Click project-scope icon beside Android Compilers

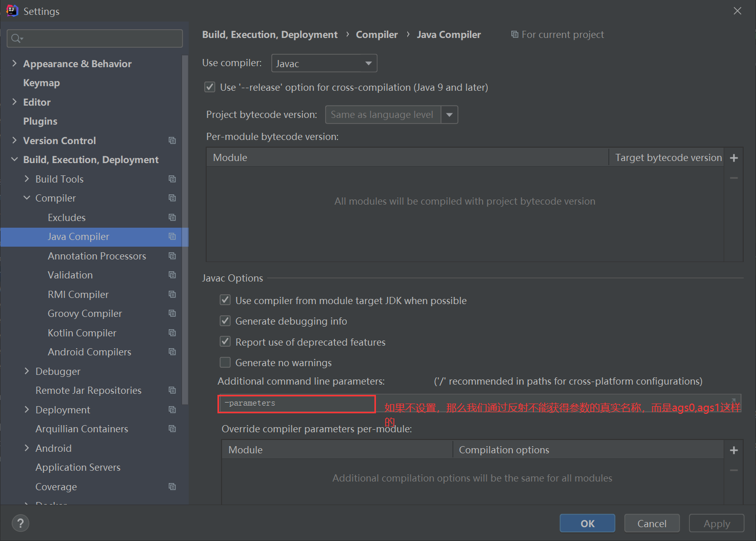(172, 352)
